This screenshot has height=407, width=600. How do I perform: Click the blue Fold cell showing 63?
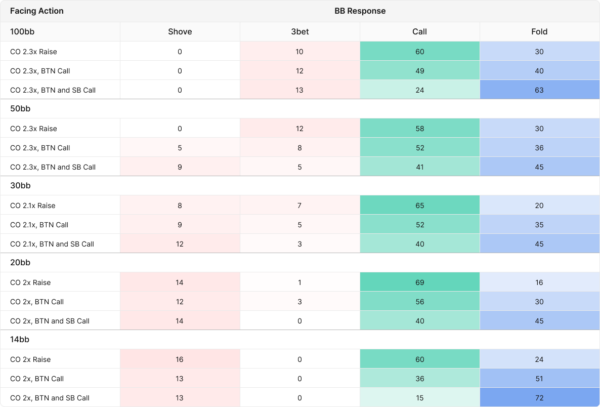click(x=539, y=88)
